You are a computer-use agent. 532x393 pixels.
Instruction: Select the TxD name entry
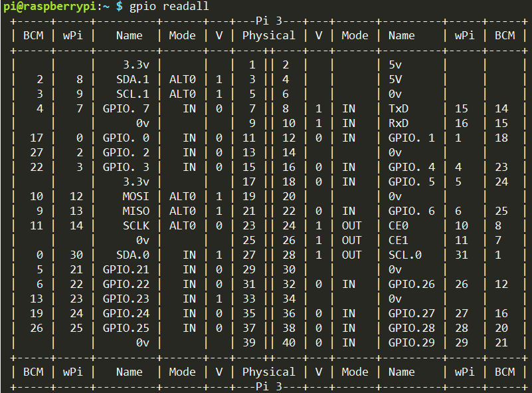tap(399, 108)
